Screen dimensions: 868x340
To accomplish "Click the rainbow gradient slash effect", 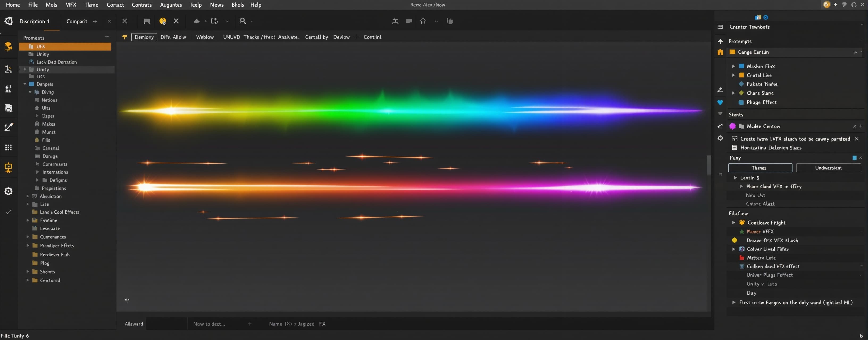I will click(x=411, y=110).
